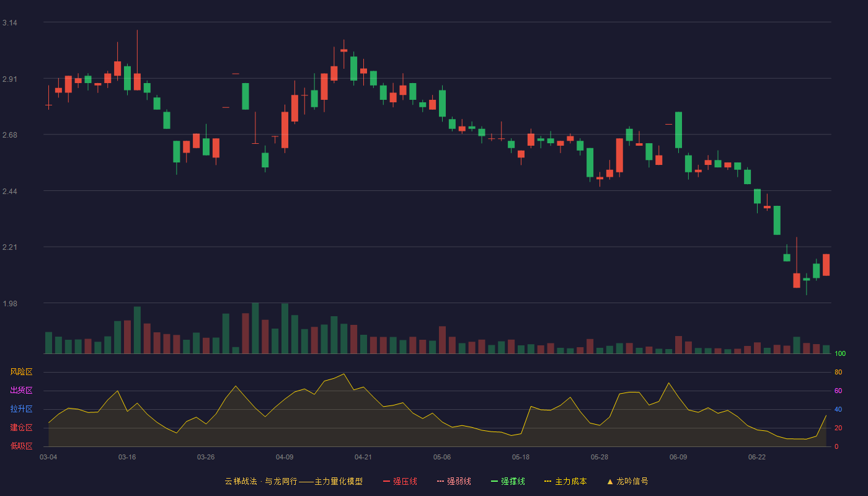This screenshot has width=868, height=496.
Task: Click the 建仓区 zone label
Action: (x=21, y=428)
